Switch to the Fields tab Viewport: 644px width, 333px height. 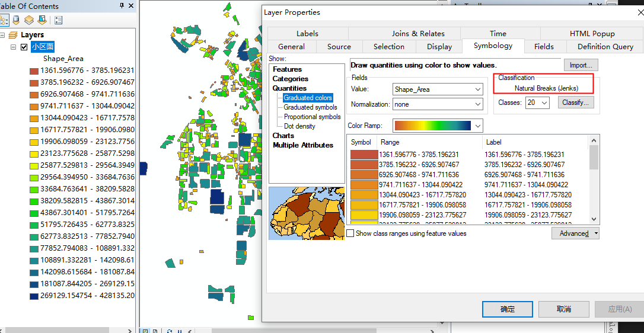[544, 46]
